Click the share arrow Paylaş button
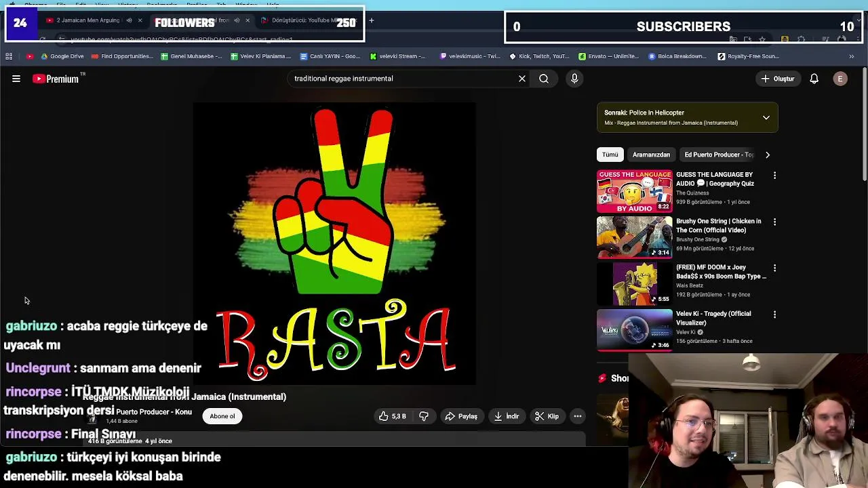Image resolution: width=868 pixels, height=488 pixels. click(x=461, y=416)
